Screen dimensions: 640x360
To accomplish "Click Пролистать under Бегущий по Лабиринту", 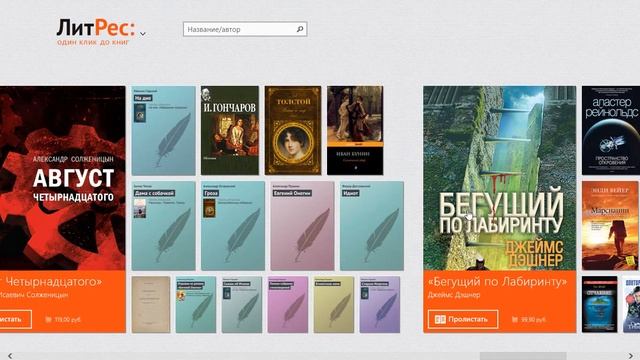I will pyautogui.click(x=463, y=319).
